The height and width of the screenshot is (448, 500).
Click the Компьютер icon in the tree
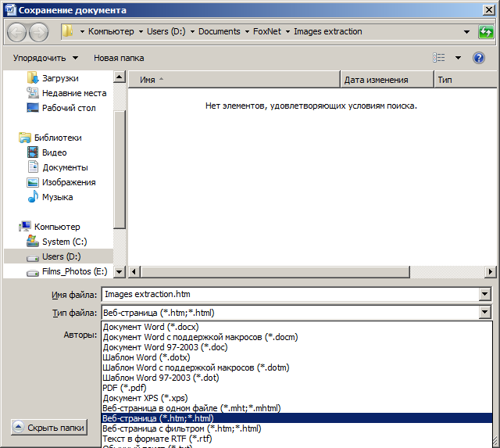click(x=25, y=227)
